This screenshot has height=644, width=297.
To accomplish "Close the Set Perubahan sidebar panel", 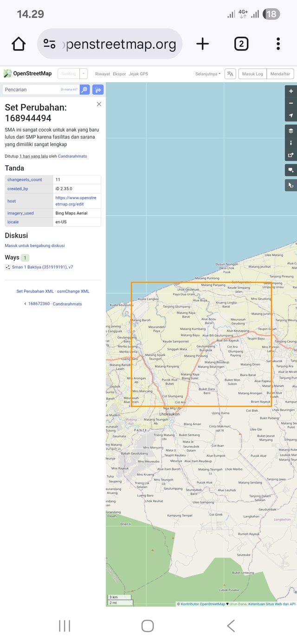I will click(99, 104).
